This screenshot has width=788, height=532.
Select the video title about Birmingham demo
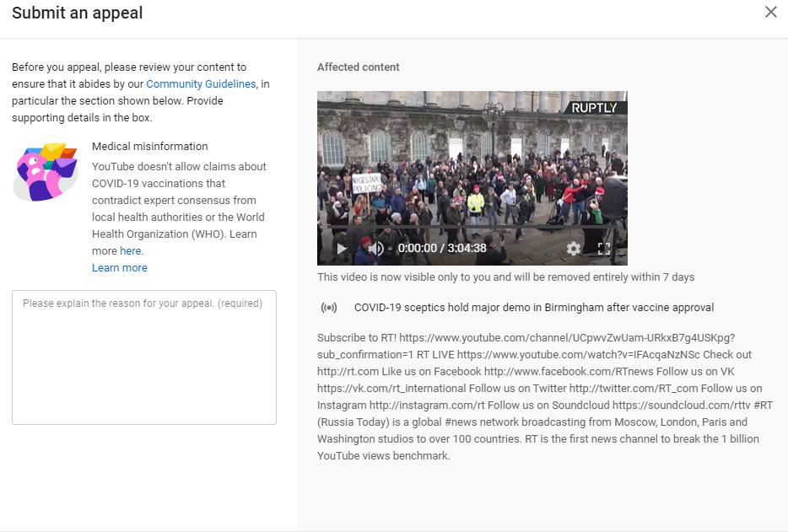click(534, 308)
